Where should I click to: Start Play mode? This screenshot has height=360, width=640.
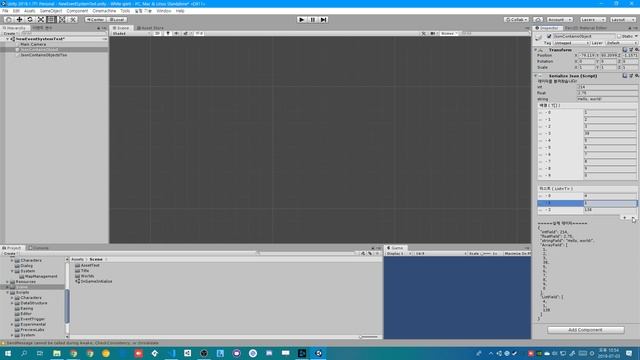click(302, 20)
